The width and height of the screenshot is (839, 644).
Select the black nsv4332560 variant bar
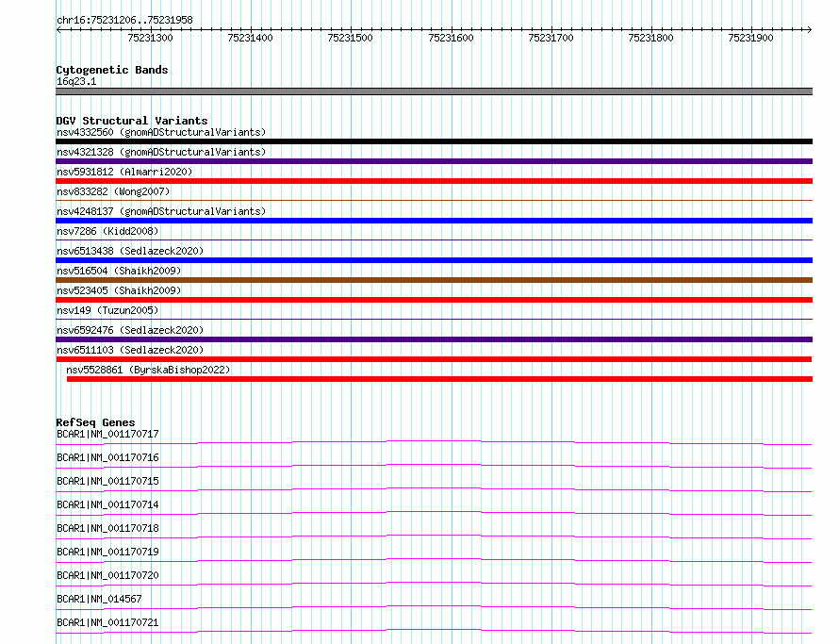pyautogui.click(x=434, y=141)
